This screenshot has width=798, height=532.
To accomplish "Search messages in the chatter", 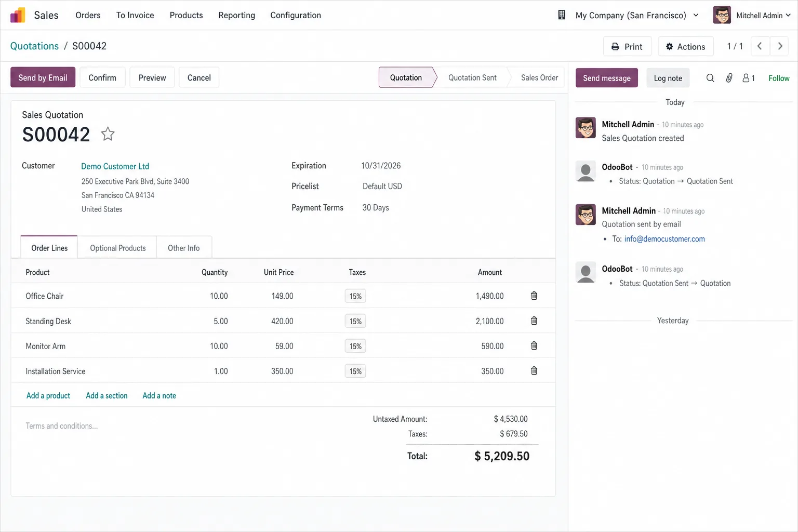I will [710, 78].
